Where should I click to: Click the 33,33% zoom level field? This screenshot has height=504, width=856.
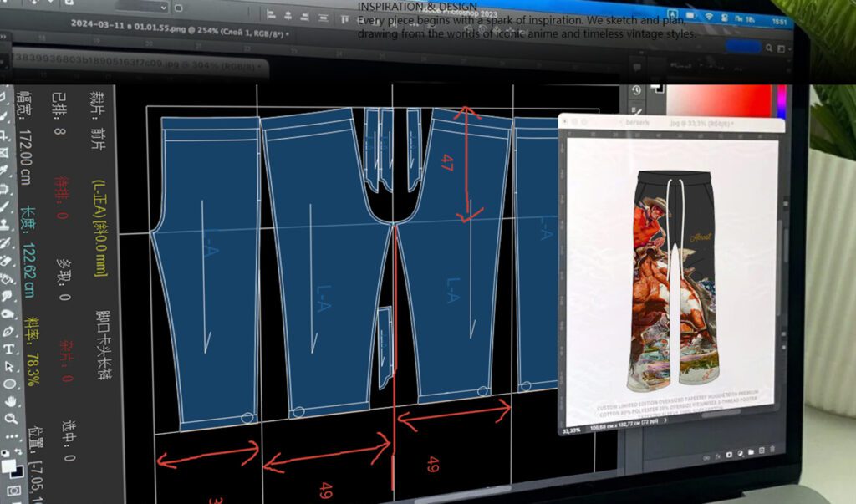coord(572,430)
